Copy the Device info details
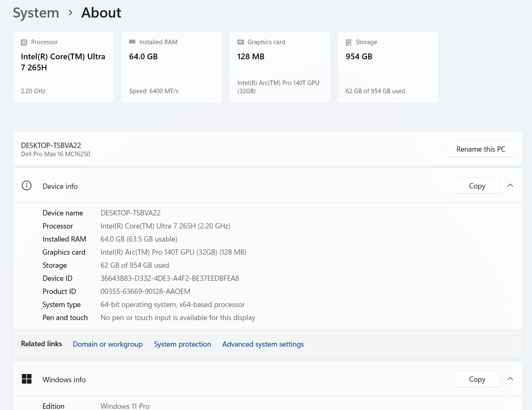532x410 pixels. tap(477, 186)
